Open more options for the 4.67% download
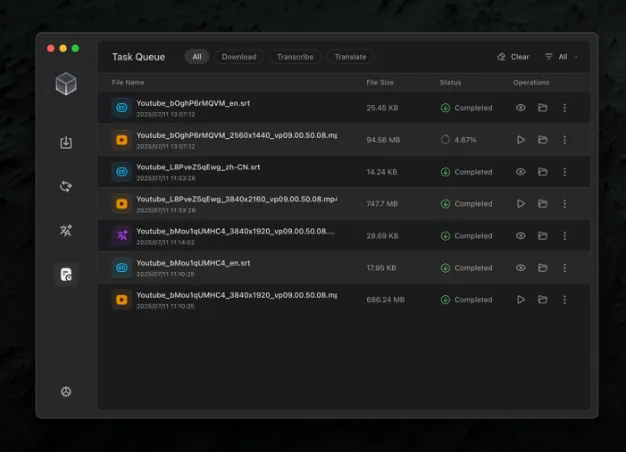Viewport: 626px width, 452px height. coord(565,140)
